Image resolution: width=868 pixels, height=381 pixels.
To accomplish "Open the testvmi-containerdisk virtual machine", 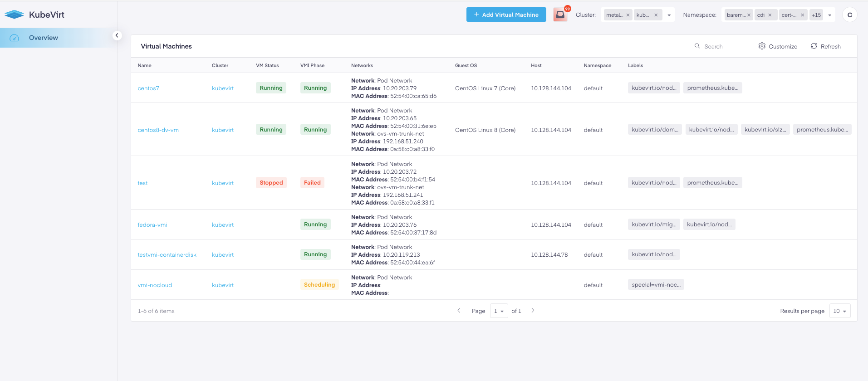I will coord(167,254).
